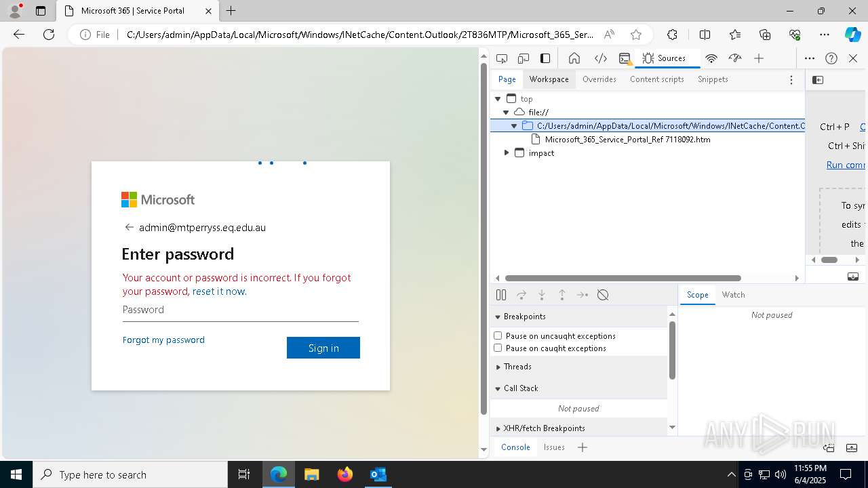Click the Step debugger arrow icon
868x488 pixels.
(583, 295)
